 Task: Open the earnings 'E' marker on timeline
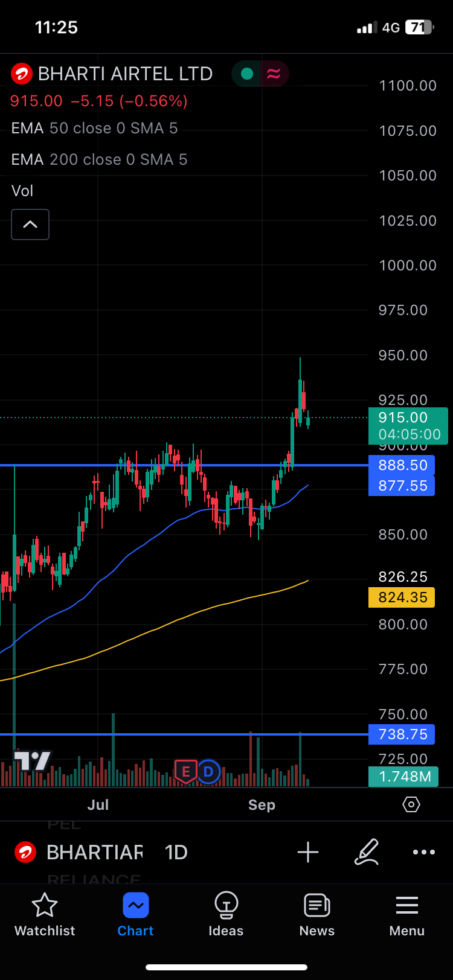(185, 771)
